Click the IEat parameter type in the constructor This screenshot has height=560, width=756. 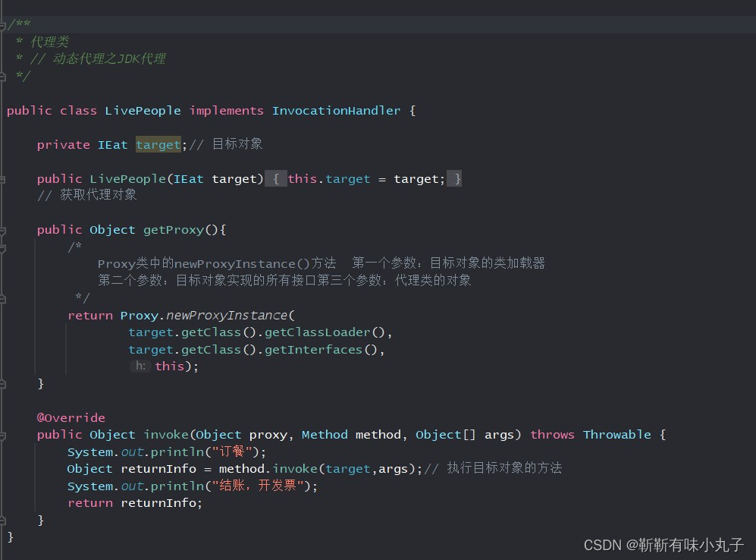[x=189, y=179]
